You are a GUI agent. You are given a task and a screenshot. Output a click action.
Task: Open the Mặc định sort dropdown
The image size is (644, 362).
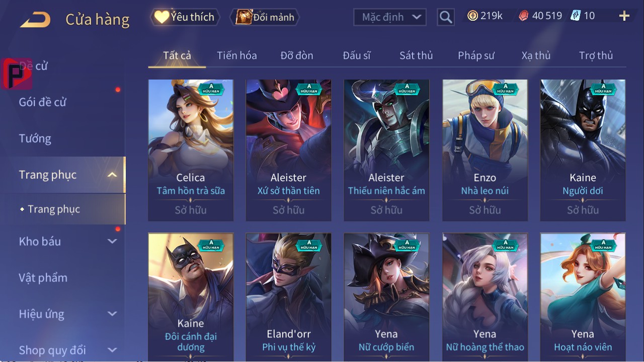390,17
